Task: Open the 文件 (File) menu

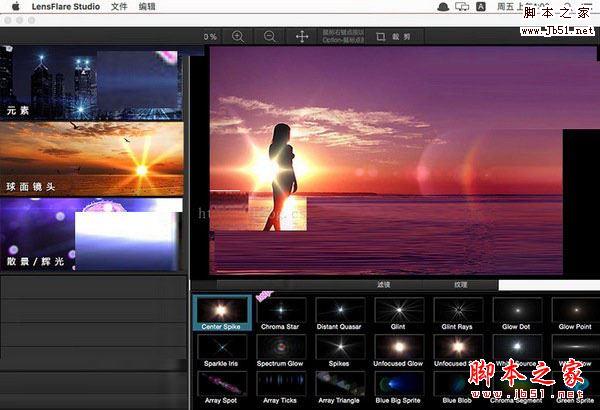Action: (x=119, y=6)
